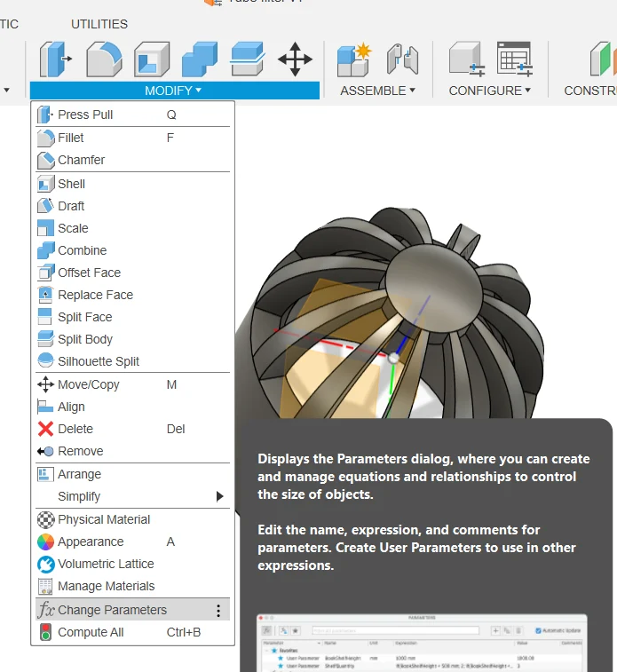This screenshot has height=672, width=617.
Task: Click the Split Body menu entry icon
Action: click(46, 339)
